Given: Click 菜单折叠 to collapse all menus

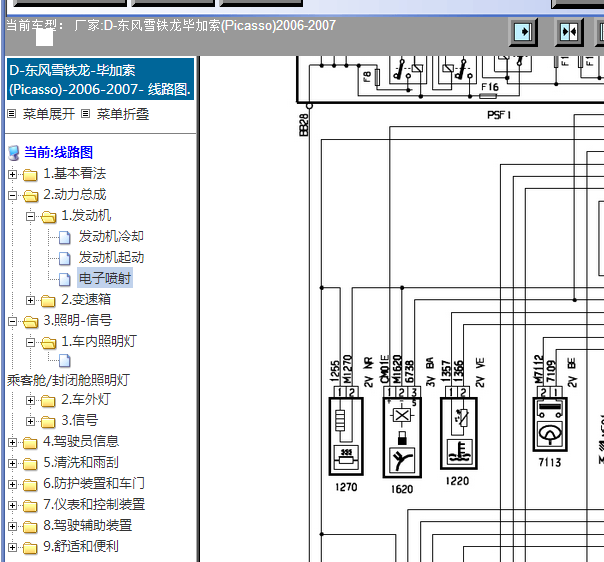Looking at the screenshot, I should click(122, 114).
